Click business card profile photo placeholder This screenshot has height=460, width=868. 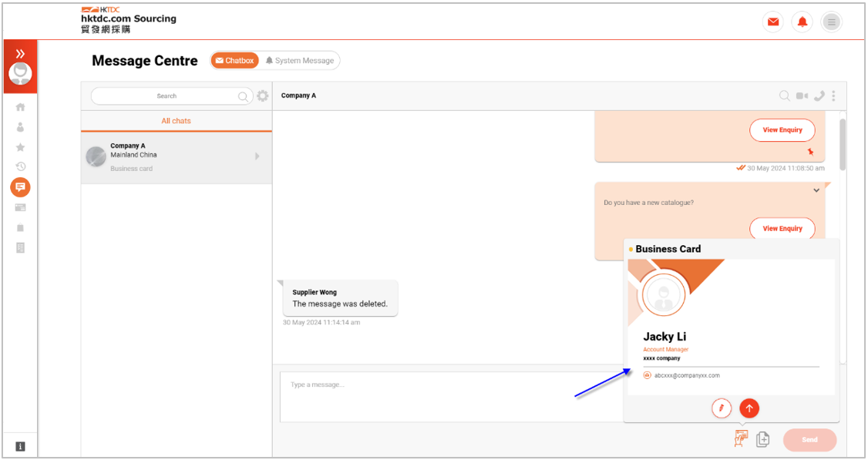[x=663, y=294]
